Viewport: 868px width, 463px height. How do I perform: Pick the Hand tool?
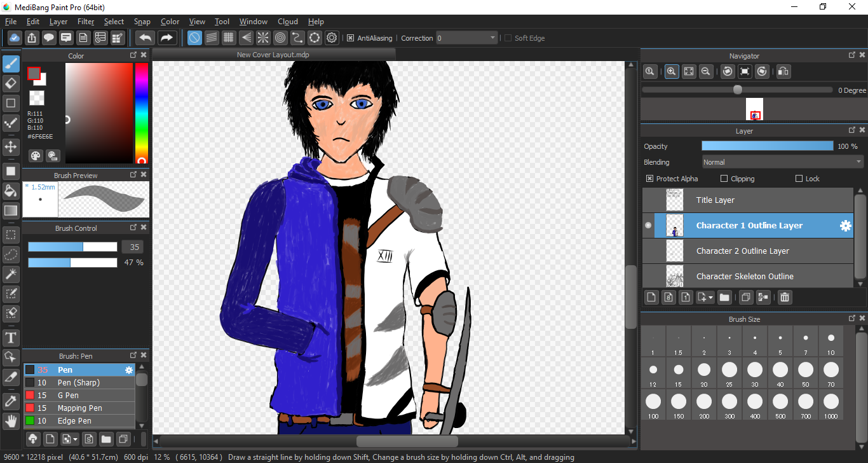(11, 420)
